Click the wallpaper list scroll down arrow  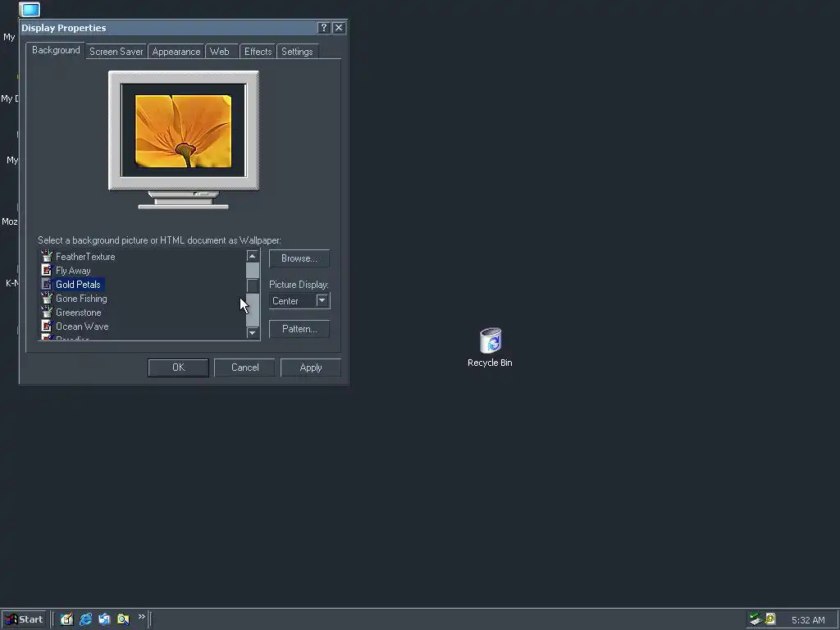click(x=253, y=333)
